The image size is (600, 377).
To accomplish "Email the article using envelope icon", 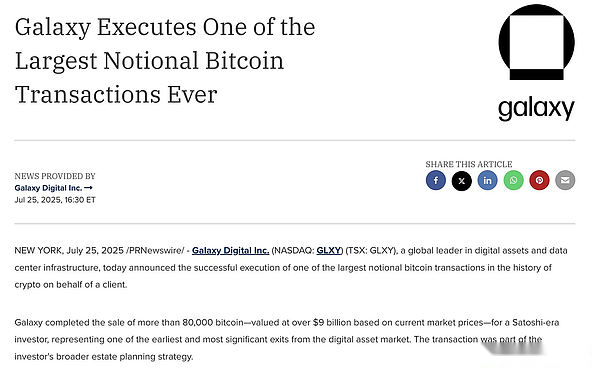I will pyautogui.click(x=565, y=180).
